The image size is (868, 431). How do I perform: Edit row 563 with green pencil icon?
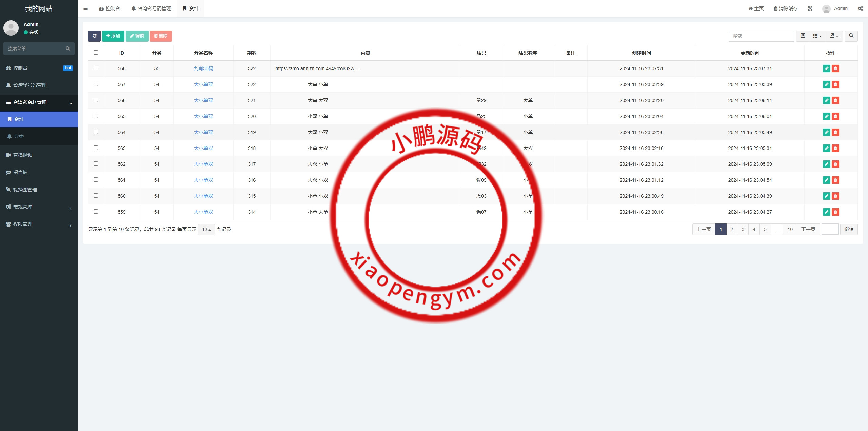[827, 148]
